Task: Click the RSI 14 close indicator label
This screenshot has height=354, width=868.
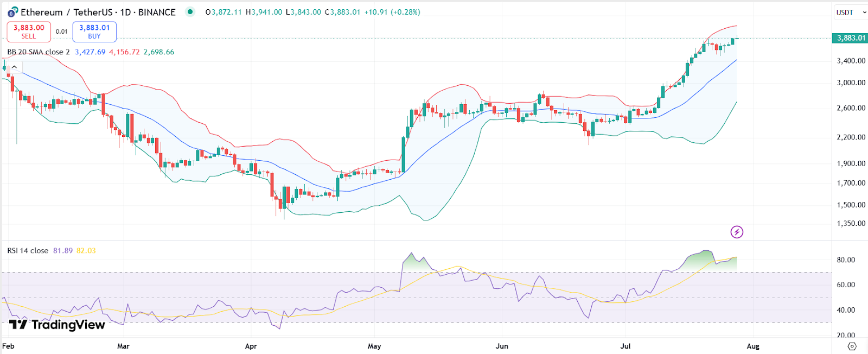Action: [28, 251]
